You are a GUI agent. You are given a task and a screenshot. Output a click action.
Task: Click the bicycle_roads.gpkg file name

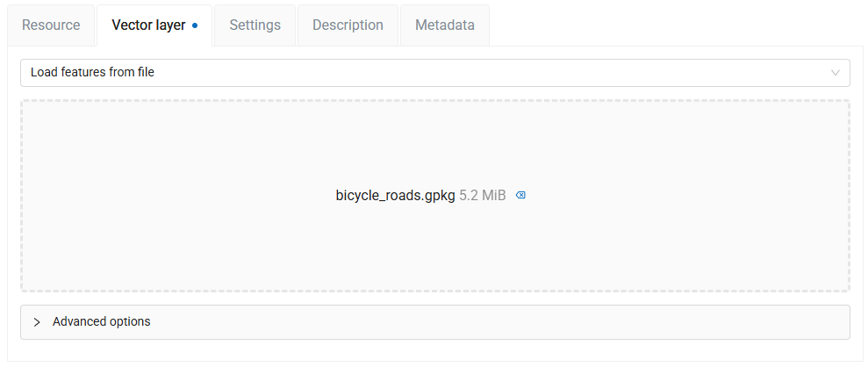(x=395, y=195)
